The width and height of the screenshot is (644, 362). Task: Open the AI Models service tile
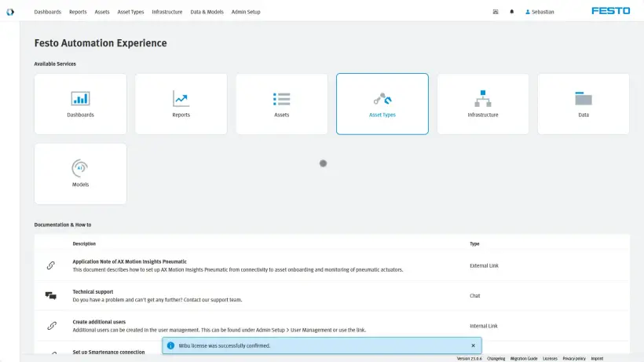[x=80, y=174]
